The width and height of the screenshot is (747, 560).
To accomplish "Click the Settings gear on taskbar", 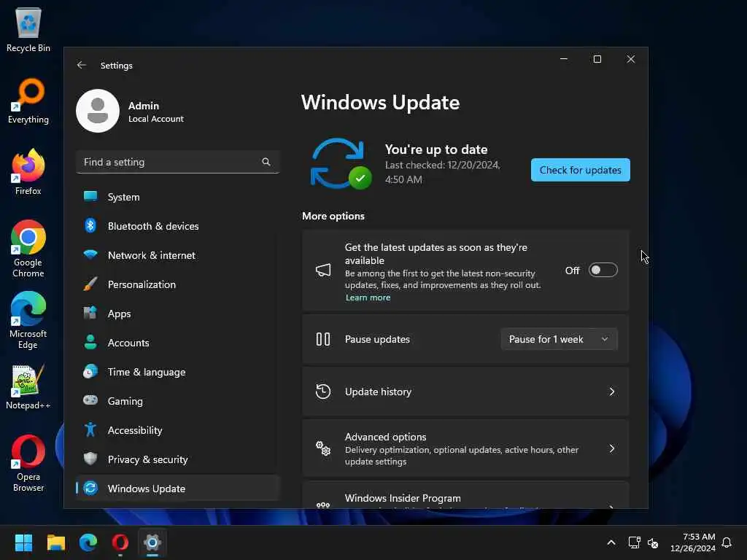I will tap(152, 542).
